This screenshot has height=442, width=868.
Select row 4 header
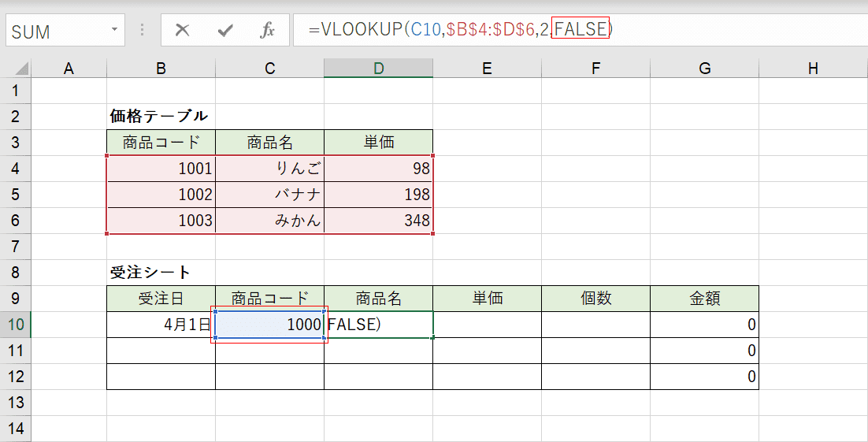click(16, 169)
